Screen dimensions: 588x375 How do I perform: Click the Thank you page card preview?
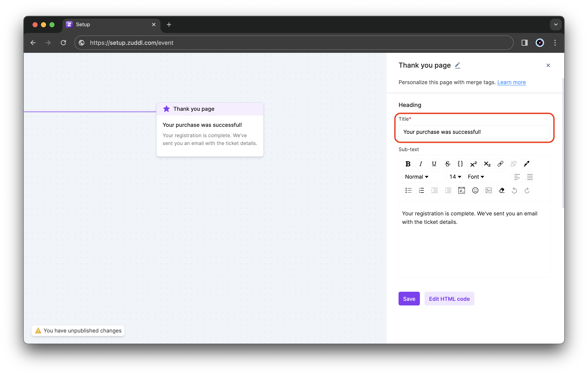(x=210, y=129)
